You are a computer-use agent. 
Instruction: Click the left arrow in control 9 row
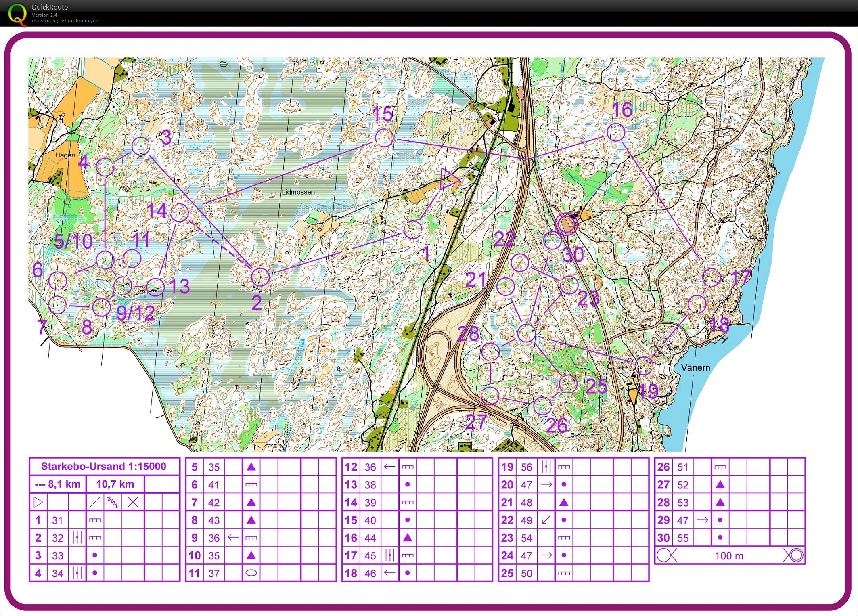pyautogui.click(x=232, y=538)
